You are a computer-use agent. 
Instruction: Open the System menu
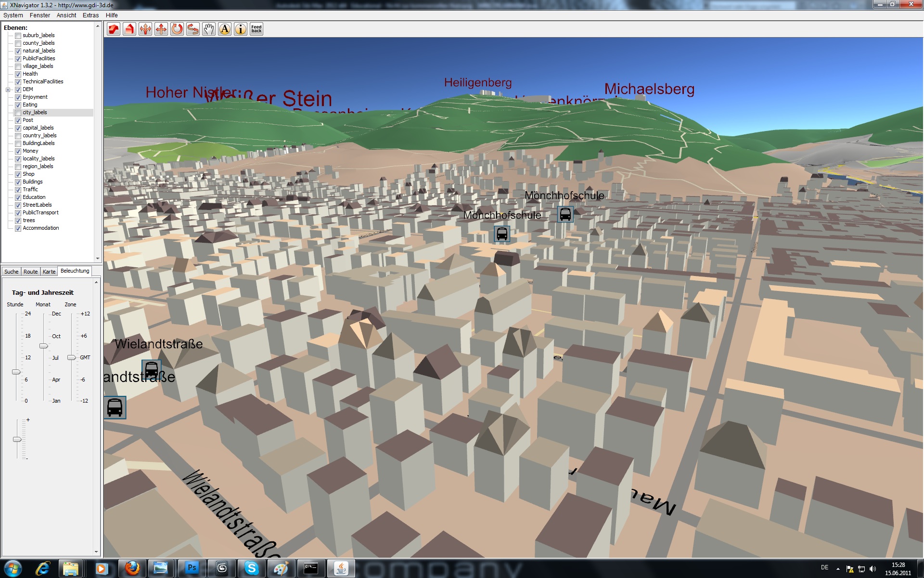tap(13, 15)
